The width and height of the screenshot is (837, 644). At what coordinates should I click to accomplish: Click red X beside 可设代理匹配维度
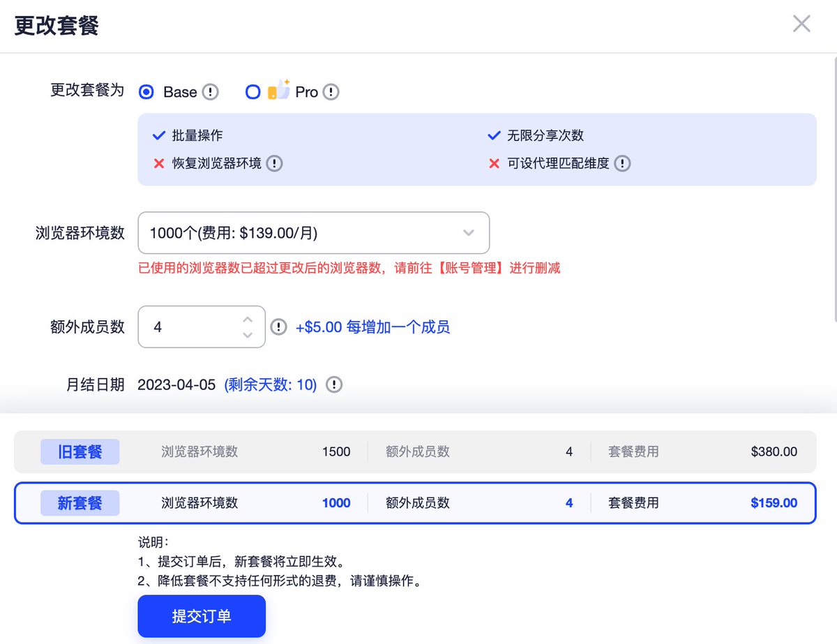coord(494,164)
